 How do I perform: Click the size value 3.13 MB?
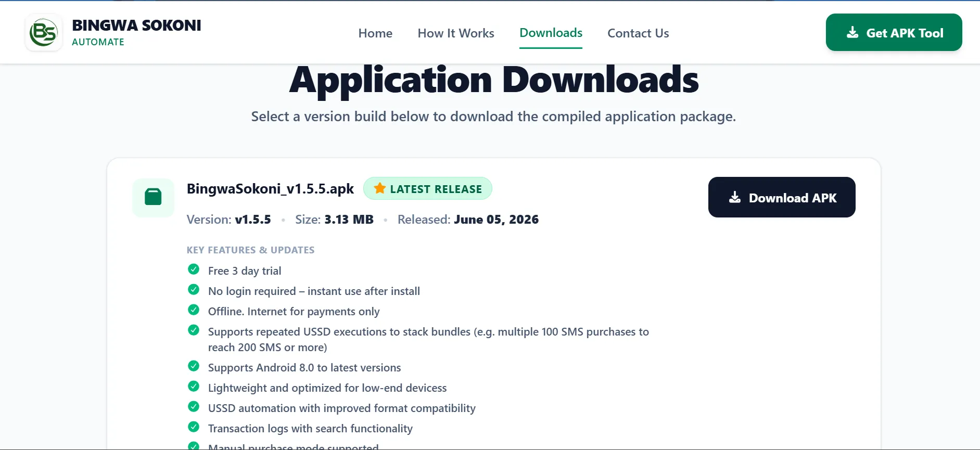coord(349,220)
